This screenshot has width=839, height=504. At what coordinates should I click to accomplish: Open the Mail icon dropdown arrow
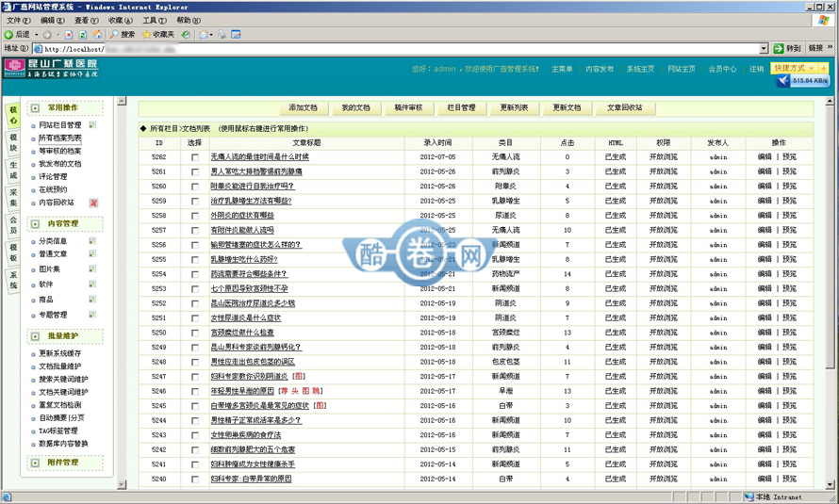coord(211,35)
